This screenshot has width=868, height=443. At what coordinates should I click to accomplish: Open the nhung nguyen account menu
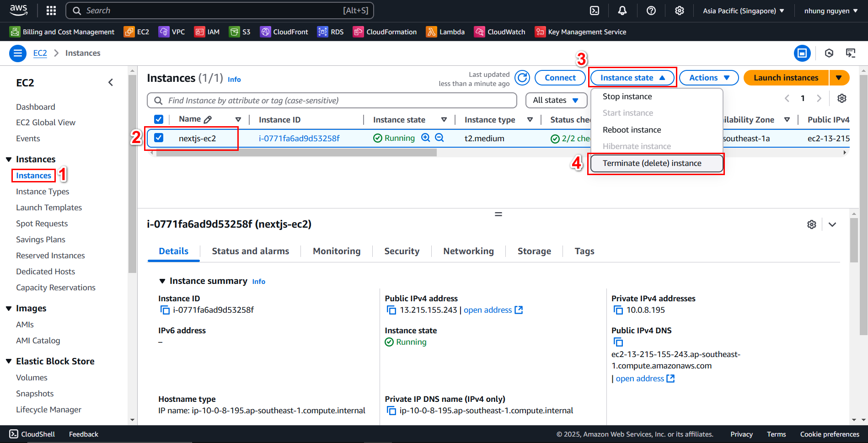point(831,11)
